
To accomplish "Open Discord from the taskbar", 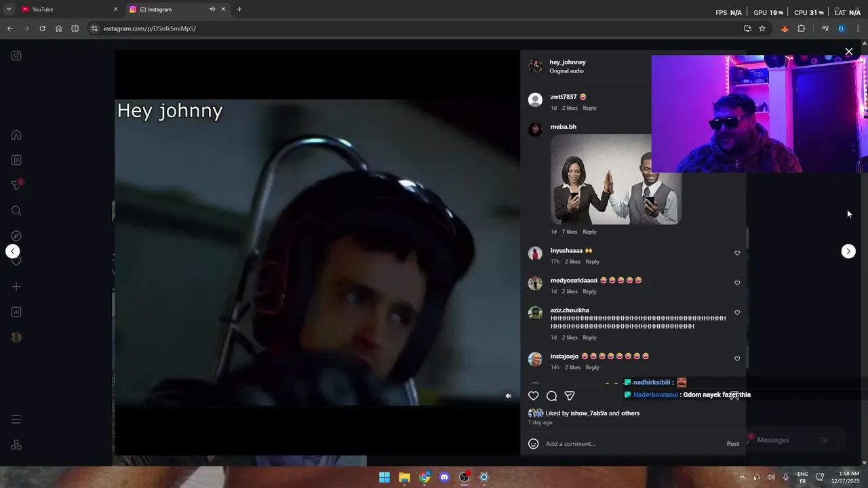I will click(x=444, y=477).
